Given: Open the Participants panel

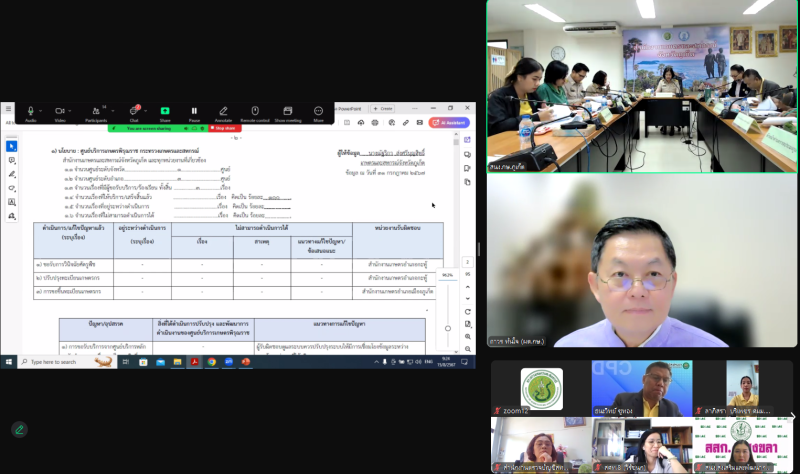Looking at the screenshot, I should click(96, 112).
